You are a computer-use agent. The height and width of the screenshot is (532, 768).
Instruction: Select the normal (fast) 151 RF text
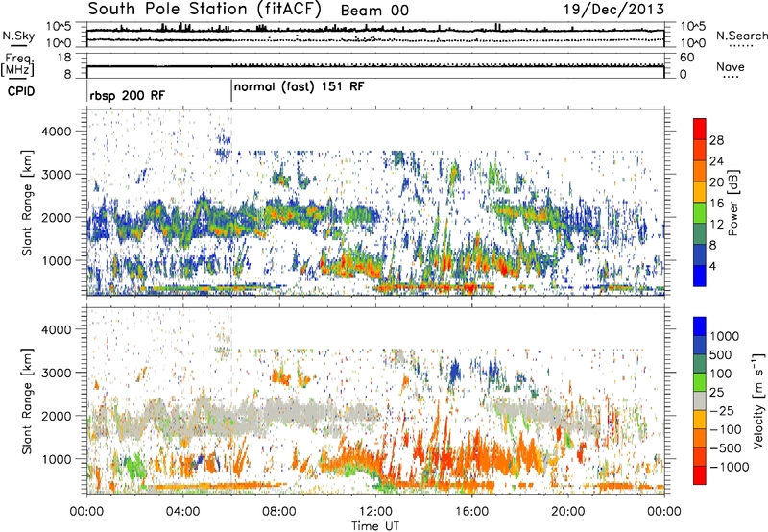click(x=300, y=87)
